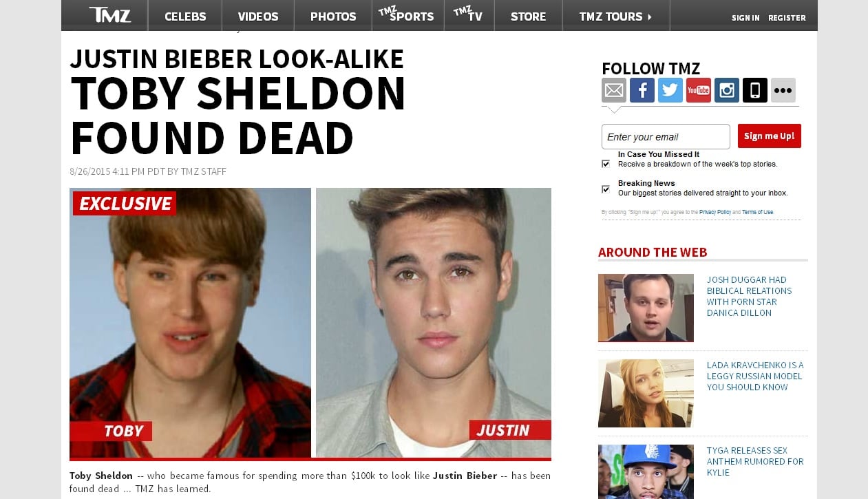Open the Twitter follow icon

click(670, 90)
